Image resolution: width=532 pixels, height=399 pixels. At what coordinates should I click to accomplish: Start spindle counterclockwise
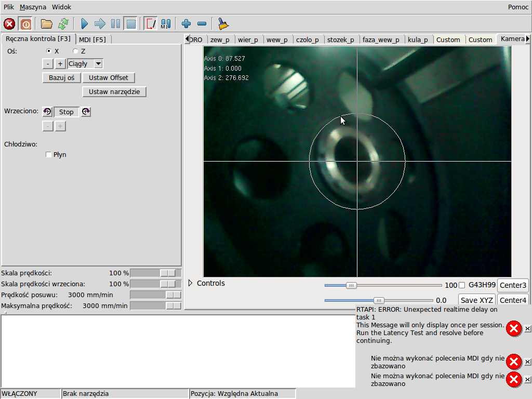click(x=47, y=112)
